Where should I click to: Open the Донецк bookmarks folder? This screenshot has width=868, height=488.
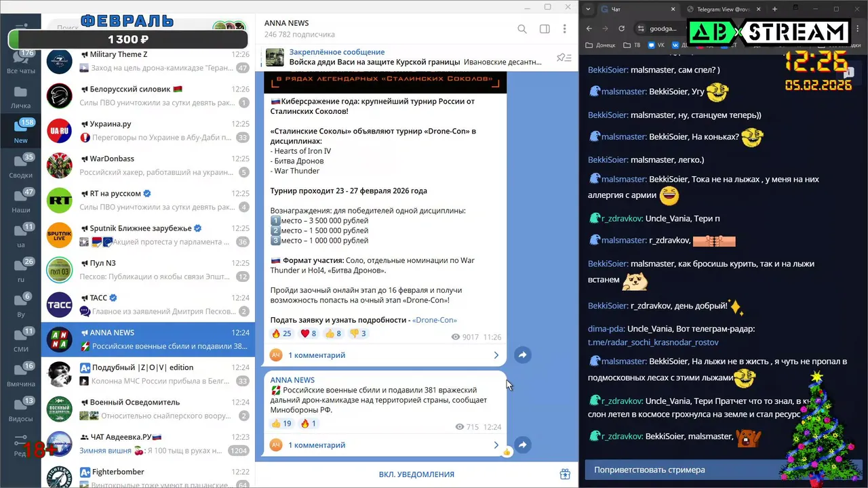pos(601,45)
